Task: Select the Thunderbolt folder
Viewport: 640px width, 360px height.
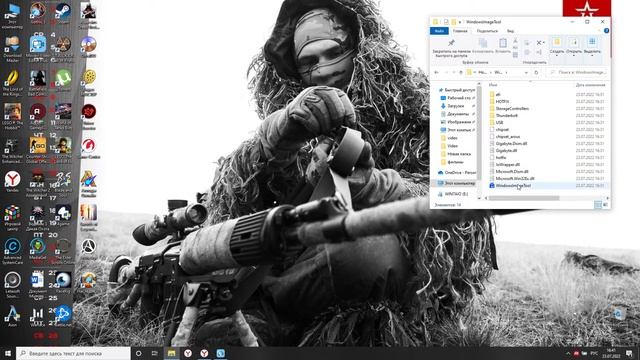Action: (x=503, y=115)
